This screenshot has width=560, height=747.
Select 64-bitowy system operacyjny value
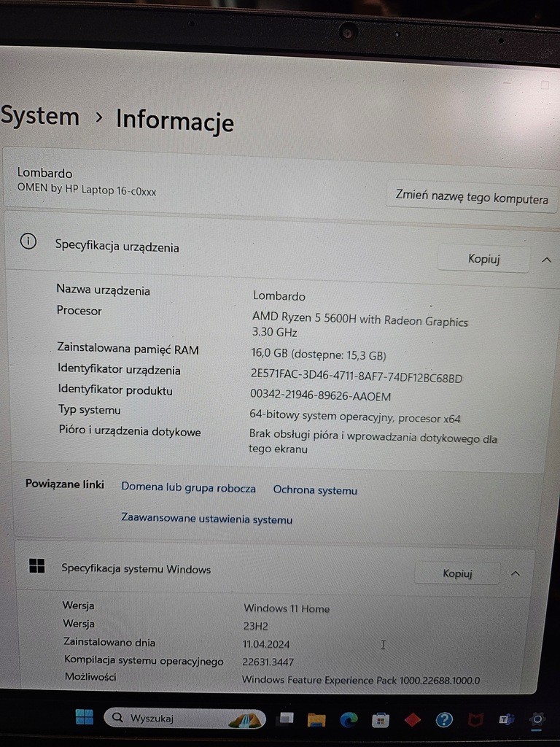[355, 417]
